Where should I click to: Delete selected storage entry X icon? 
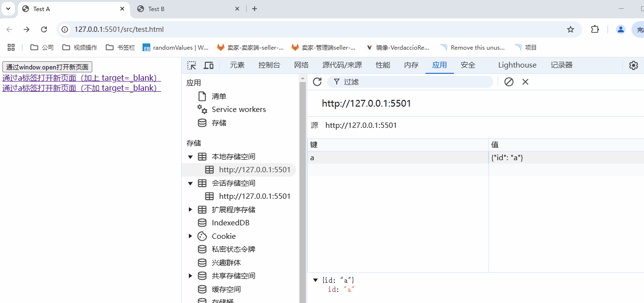click(525, 82)
